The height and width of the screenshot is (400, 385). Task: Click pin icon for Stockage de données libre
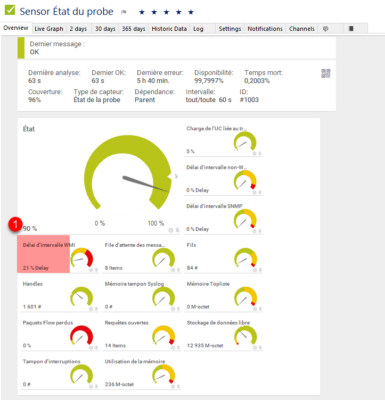click(260, 348)
